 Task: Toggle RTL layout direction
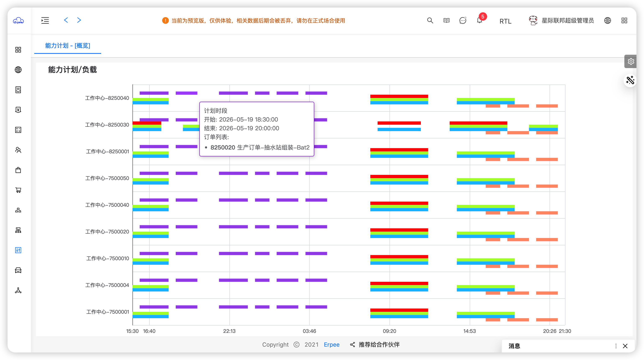505,21
